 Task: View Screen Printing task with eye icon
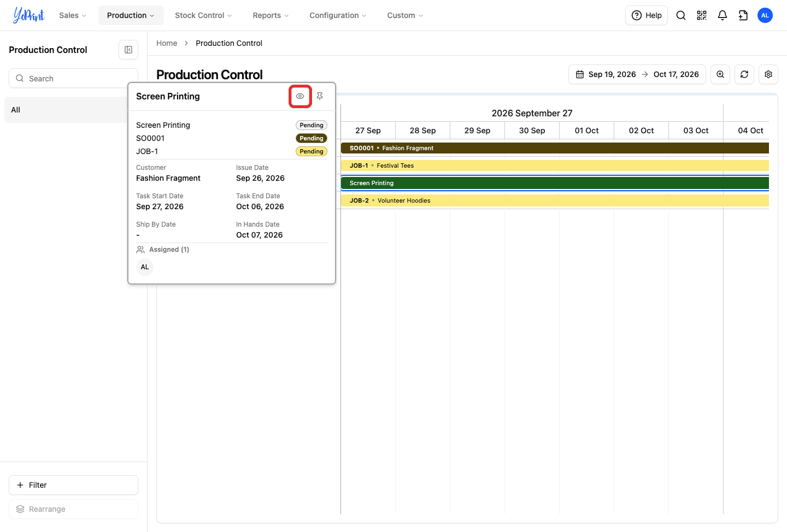[300, 96]
